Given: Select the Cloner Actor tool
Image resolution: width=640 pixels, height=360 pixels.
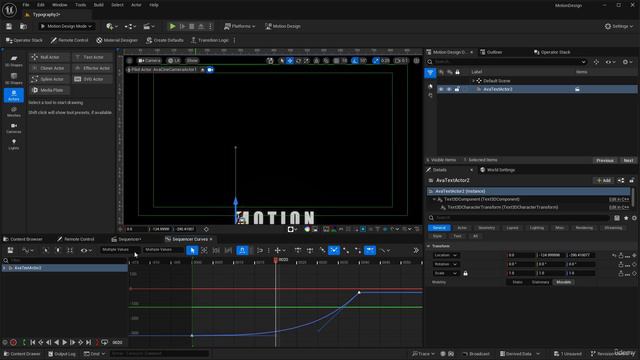Looking at the screenshot, I should 49,68.
